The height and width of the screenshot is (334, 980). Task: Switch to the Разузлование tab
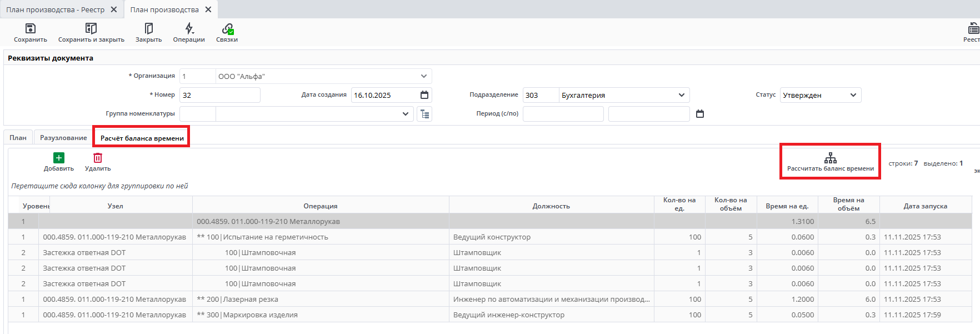point(63,138)
